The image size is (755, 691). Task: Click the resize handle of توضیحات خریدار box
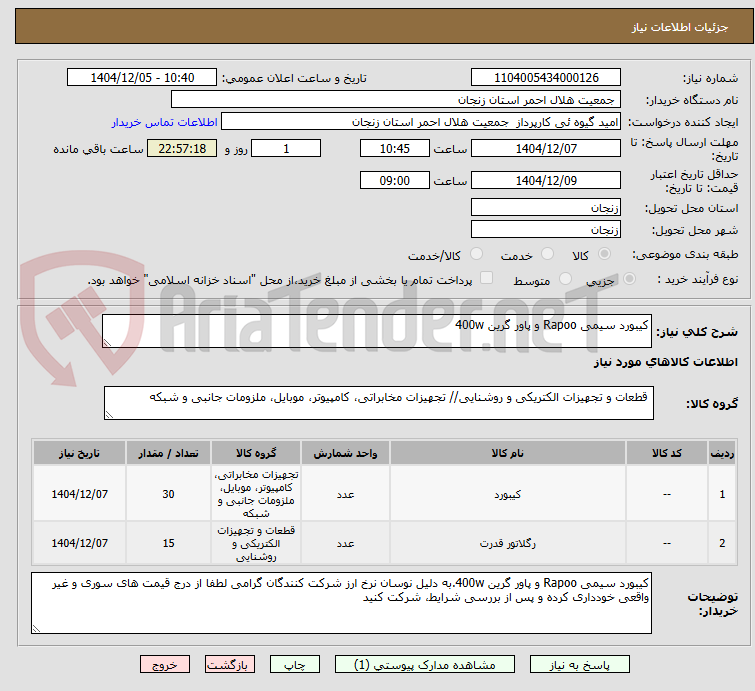pos(37,628)
